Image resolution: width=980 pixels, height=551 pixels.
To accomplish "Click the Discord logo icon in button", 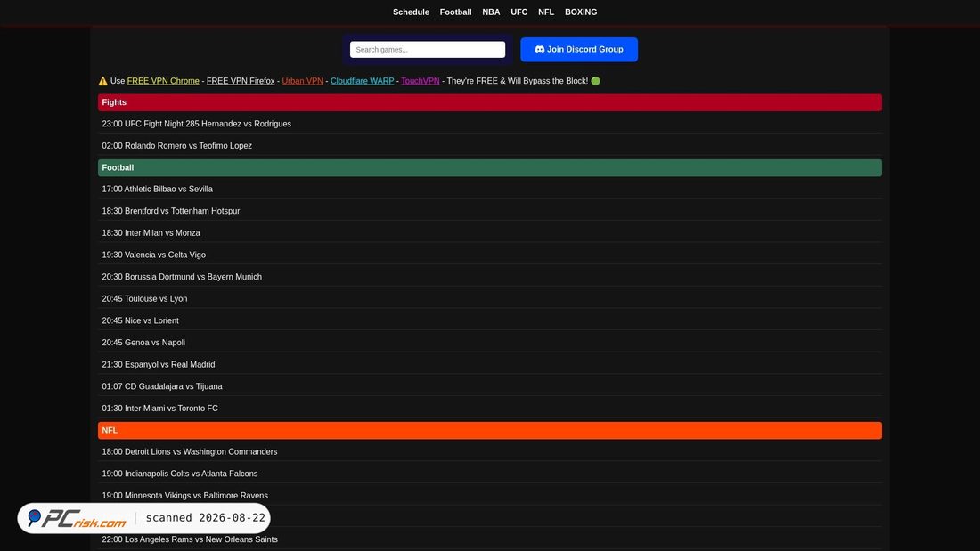I will (x=539, y=49).
